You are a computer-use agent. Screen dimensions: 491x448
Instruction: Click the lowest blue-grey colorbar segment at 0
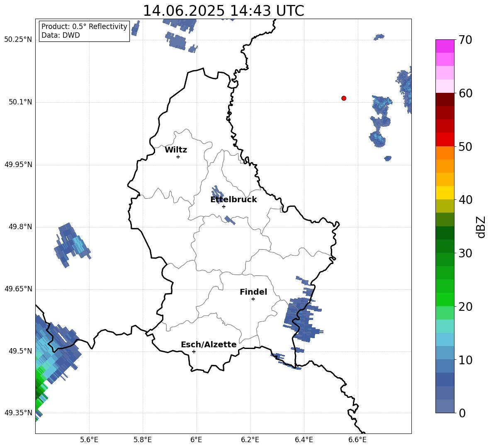click(445, 406)
